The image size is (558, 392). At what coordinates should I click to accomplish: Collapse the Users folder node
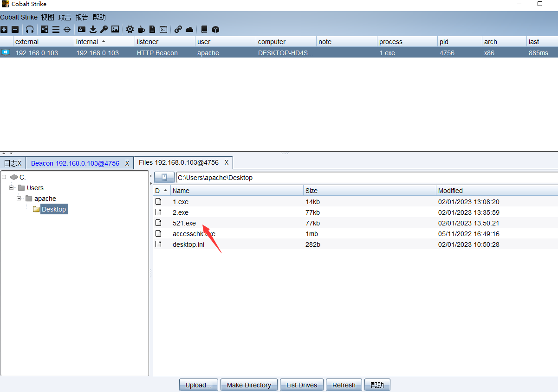point(12,188)
